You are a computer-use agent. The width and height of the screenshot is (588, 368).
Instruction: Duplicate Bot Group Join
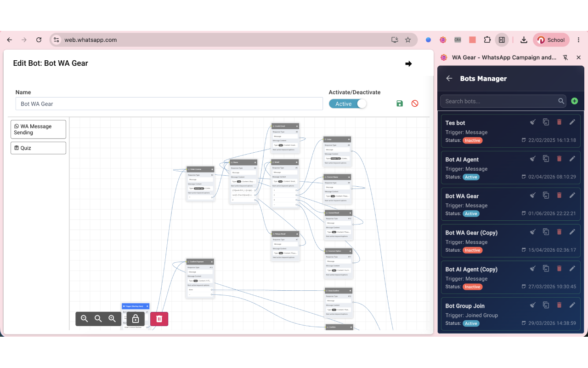(546, 305)
